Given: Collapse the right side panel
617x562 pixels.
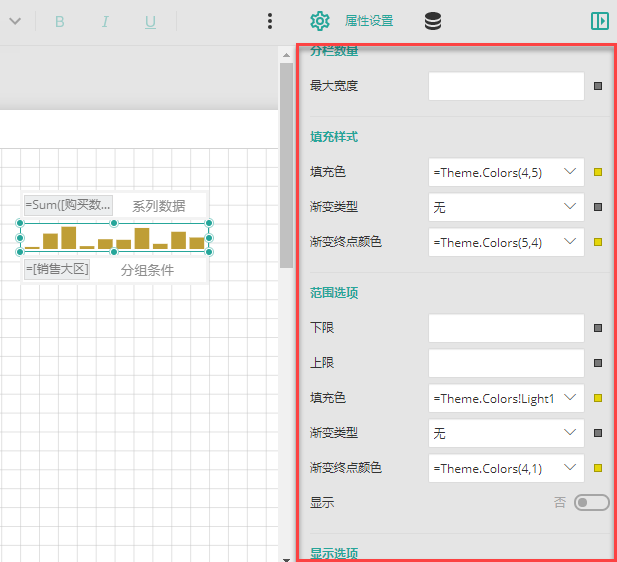Looking at the screenshot, I should [x=599, y=21].
